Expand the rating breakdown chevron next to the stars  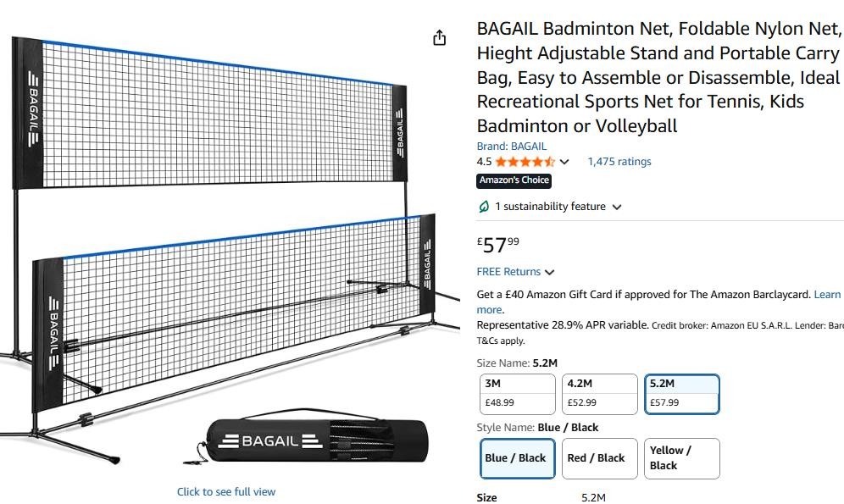click(565, 162)
